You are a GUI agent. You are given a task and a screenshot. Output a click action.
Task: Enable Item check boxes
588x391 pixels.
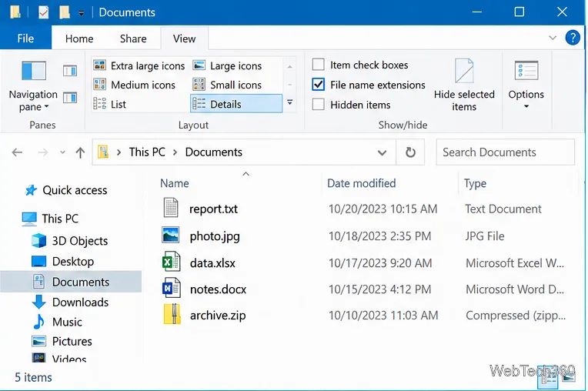point(319,65)
